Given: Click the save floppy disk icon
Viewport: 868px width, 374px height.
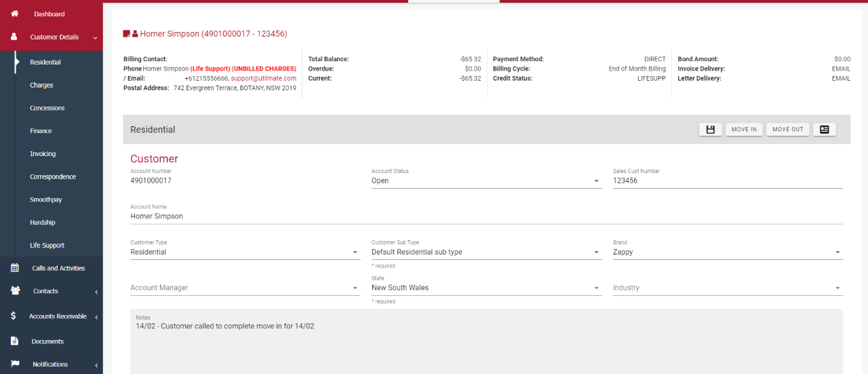Looking at the screenshot, I should (710, 130).
